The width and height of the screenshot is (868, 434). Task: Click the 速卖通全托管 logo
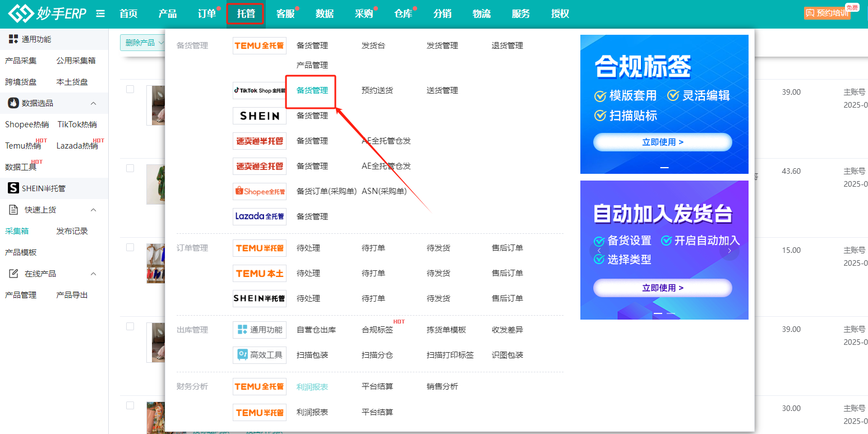point(260,166)
